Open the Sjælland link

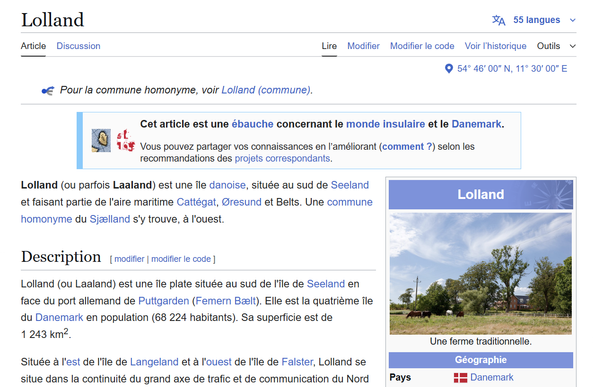tap(109, 219)
